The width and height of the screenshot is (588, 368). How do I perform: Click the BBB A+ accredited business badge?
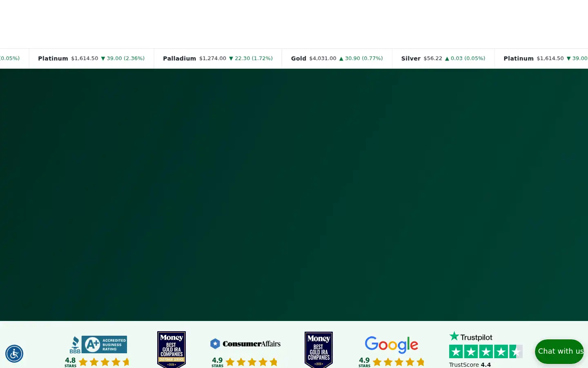[98, 345]
